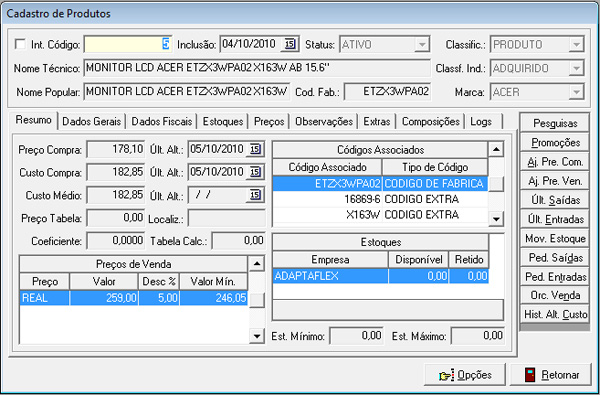
Task: Click the Est. Mínimo field
Action: (356, 336)
